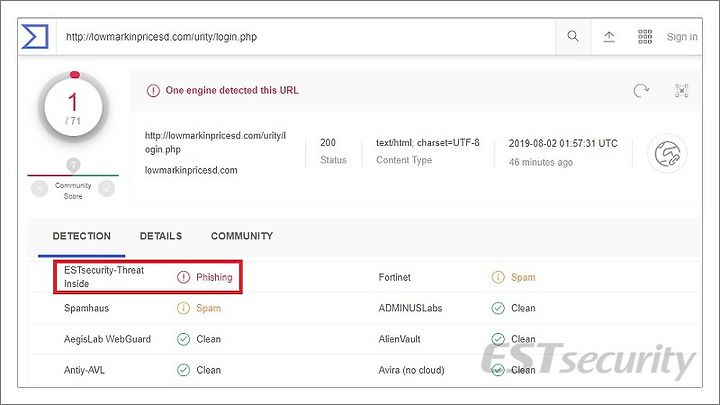Click the graph expand icon beside refresh
The image size is (720, 405).
coord(682,90)
